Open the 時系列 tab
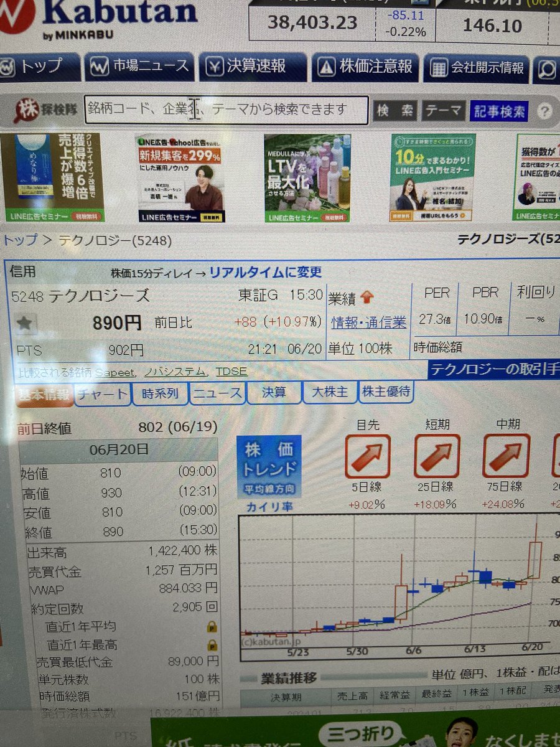This screenshot has height=747, width=560. pos(159,393)
